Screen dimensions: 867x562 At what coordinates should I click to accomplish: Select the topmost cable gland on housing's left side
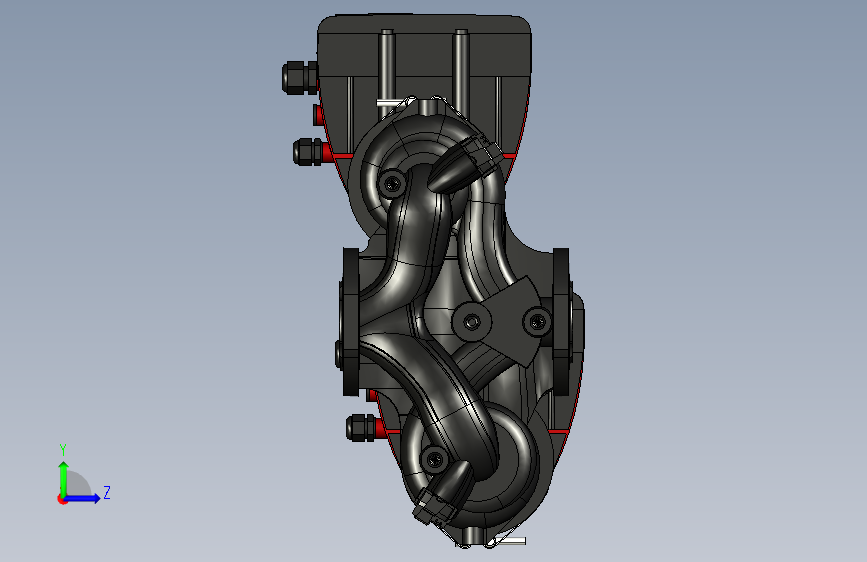click(300, 78)
